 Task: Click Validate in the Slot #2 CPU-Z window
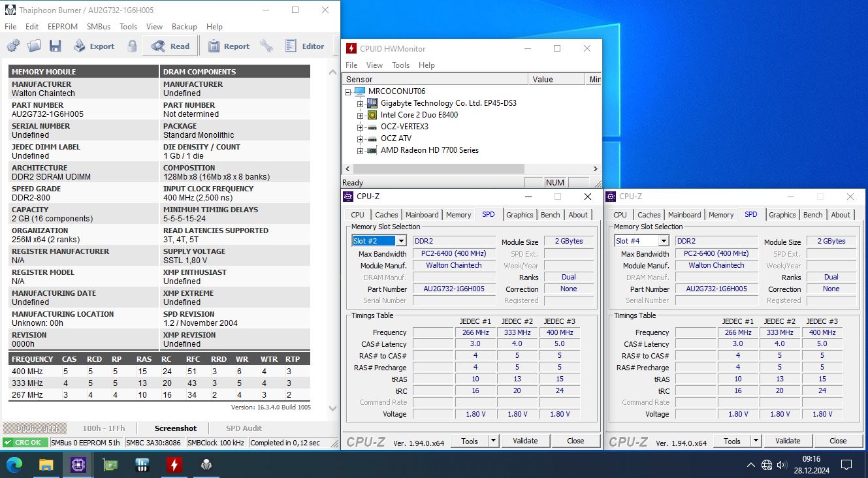coord(525,441)
